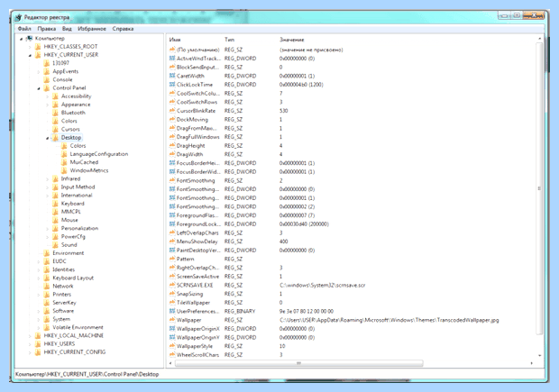Click the string icon of CursorBlinkRate
Viewport: 559px width, 392px height.
172,111
